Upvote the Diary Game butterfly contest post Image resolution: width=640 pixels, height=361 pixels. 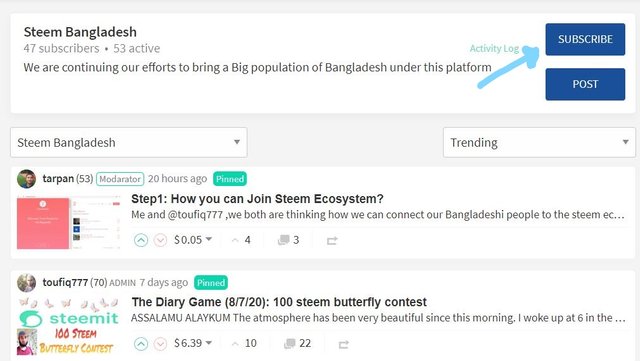click(x=141, y=344)
